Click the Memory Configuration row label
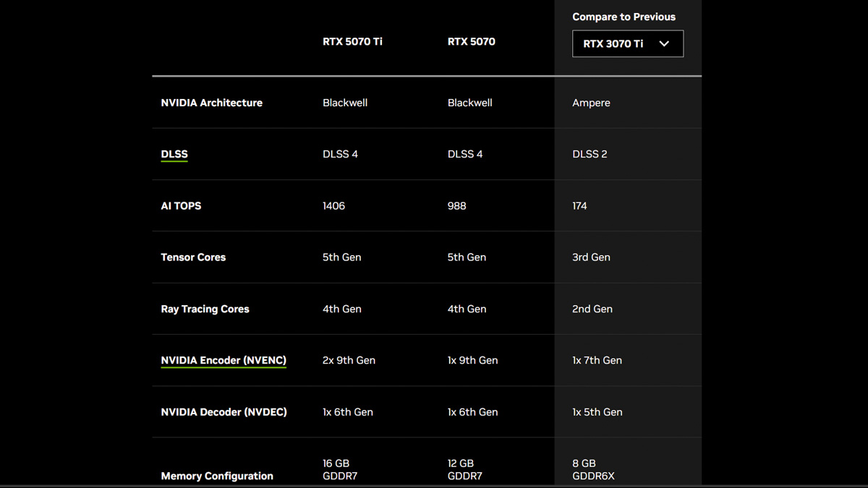 (x=217, y=476)
